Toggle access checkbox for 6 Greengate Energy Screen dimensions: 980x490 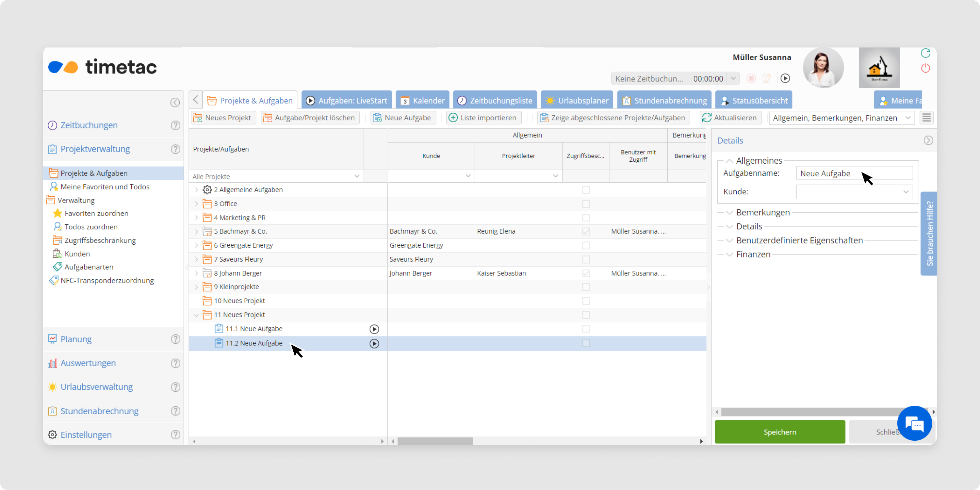tap(586, 245)
